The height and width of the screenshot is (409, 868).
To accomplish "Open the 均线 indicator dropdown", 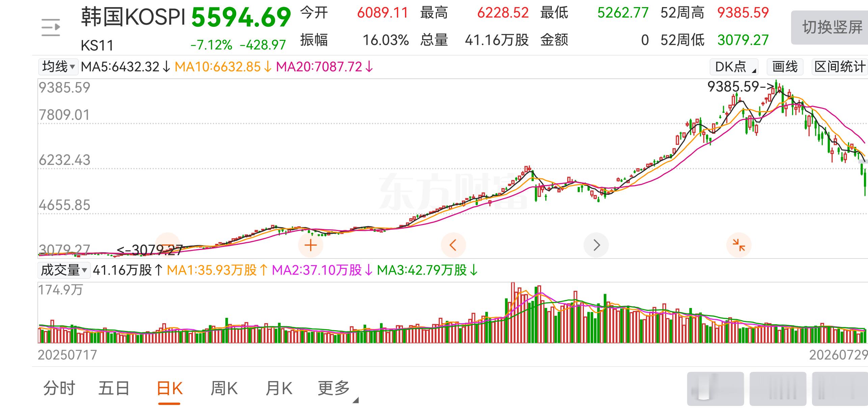I will (x=58, y=67).
